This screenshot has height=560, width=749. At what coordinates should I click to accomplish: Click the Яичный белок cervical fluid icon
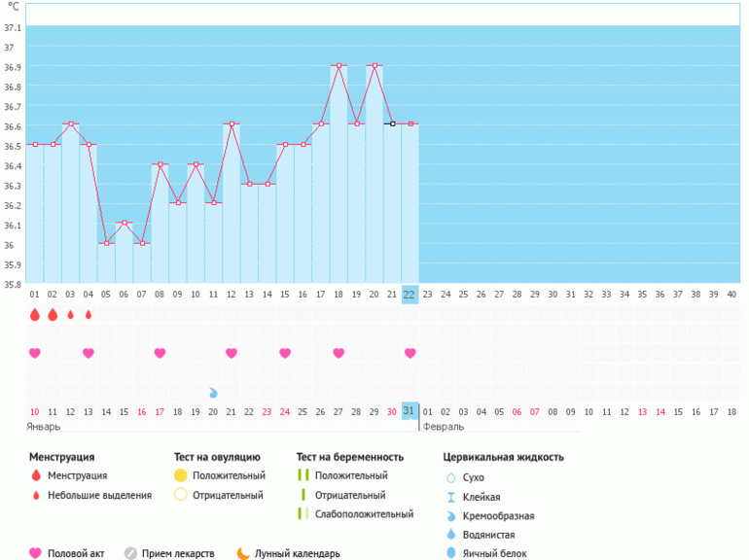coord(449,553)
